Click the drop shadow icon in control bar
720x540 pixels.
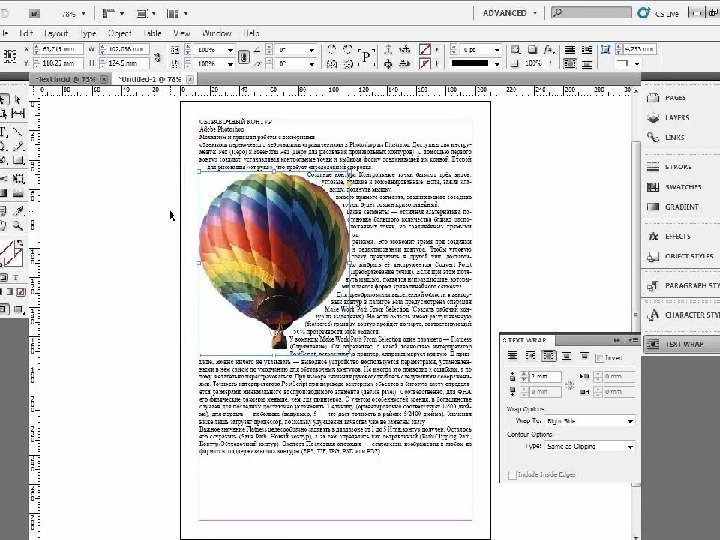532,50
